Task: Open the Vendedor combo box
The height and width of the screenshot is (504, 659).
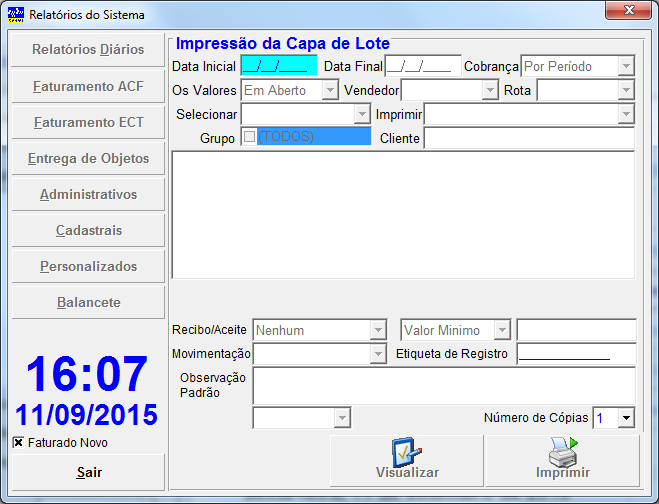Action: (x=489, y=90)
